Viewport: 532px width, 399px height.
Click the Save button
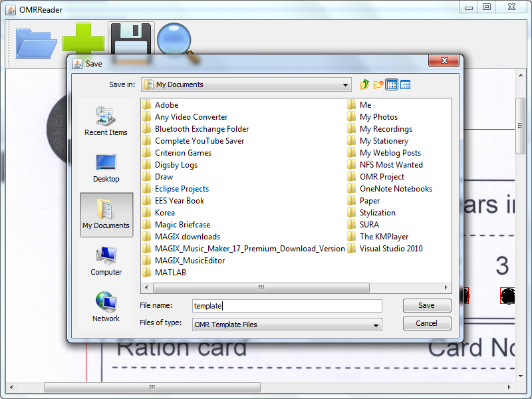pos(427,305)
